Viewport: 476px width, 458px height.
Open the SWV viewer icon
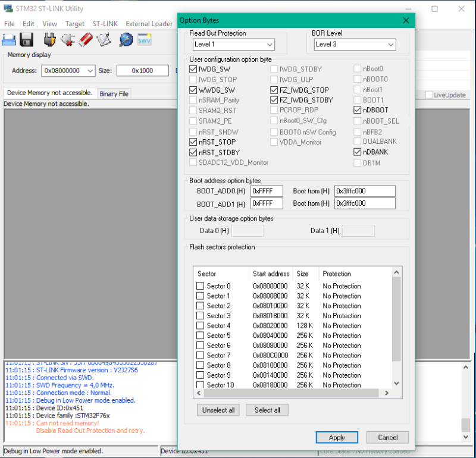[x=145, y=40]
